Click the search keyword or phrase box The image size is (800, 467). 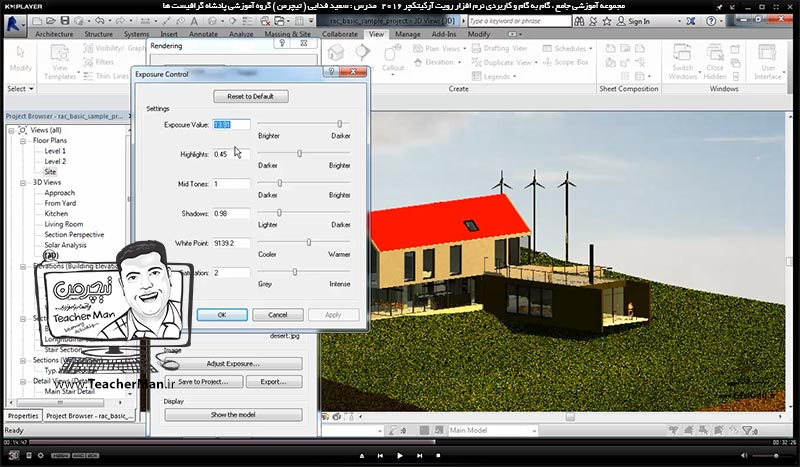tap(519, 21)
